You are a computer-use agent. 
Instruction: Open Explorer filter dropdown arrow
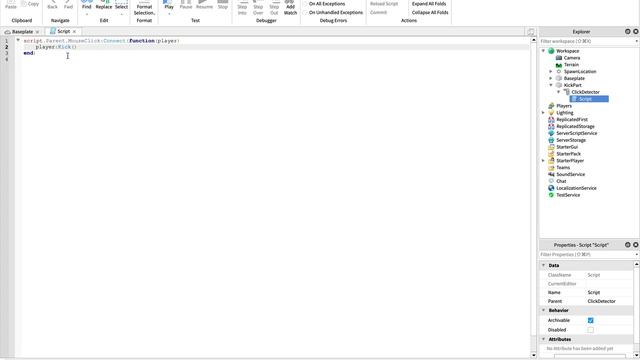637,41
